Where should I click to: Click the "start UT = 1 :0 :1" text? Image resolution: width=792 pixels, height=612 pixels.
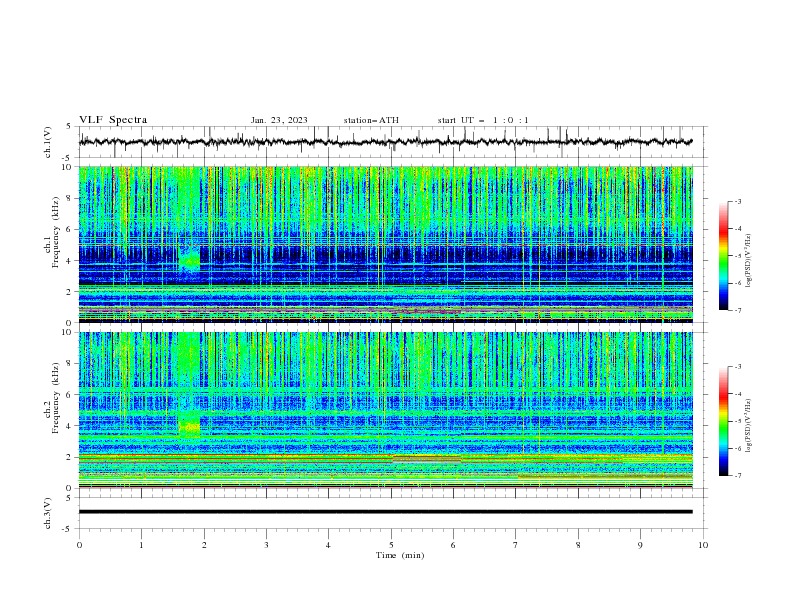click(x=483, y=120)
